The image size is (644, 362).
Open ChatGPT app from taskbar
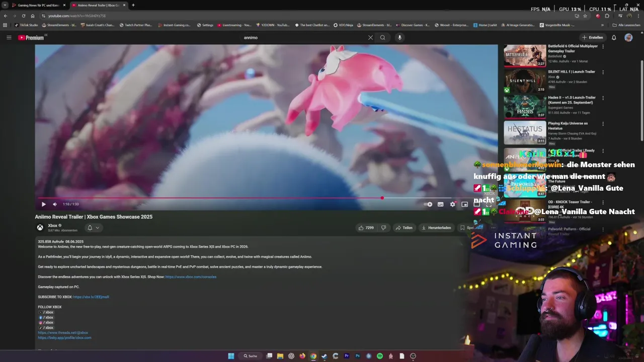[291, 356]
